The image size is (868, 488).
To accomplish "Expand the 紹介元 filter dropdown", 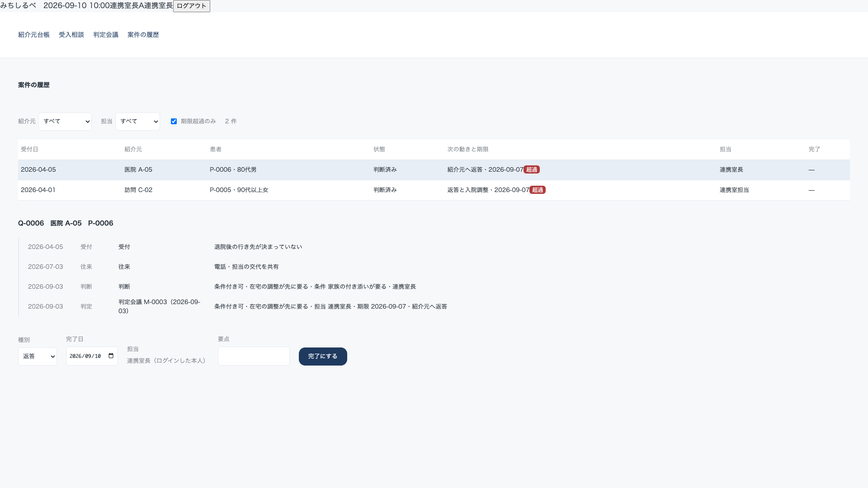I will click(65, 122).
